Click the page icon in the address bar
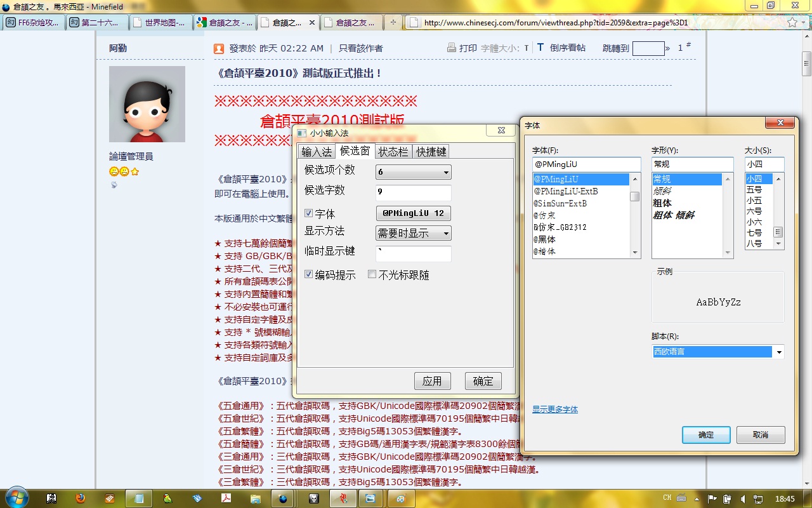Screen dimensions: 812x508 click(x=412, y=22)
